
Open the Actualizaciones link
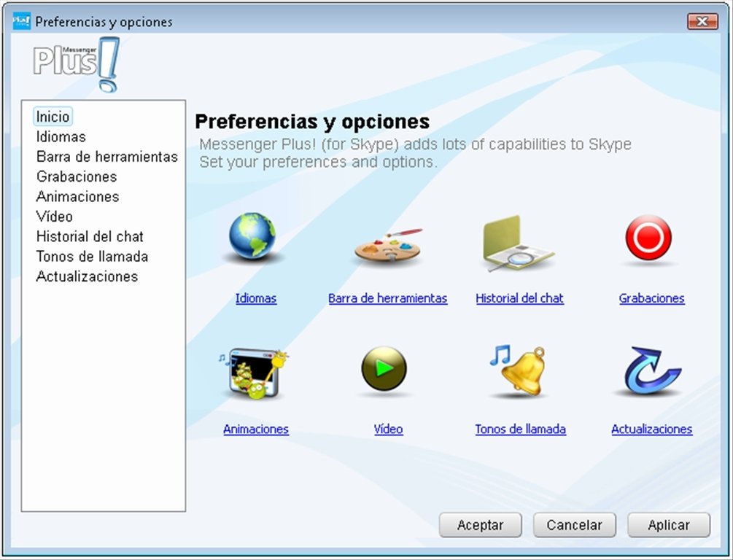651,429
